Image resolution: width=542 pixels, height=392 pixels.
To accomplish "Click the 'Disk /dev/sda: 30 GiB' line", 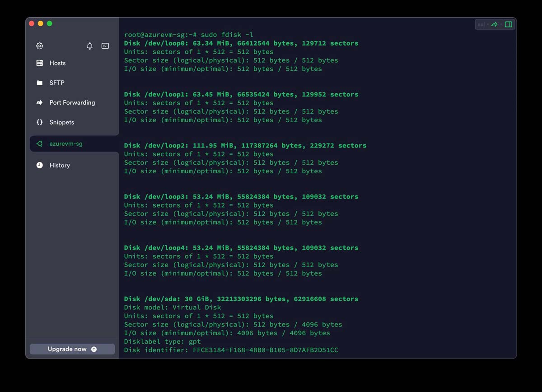I will click(241, 299).
